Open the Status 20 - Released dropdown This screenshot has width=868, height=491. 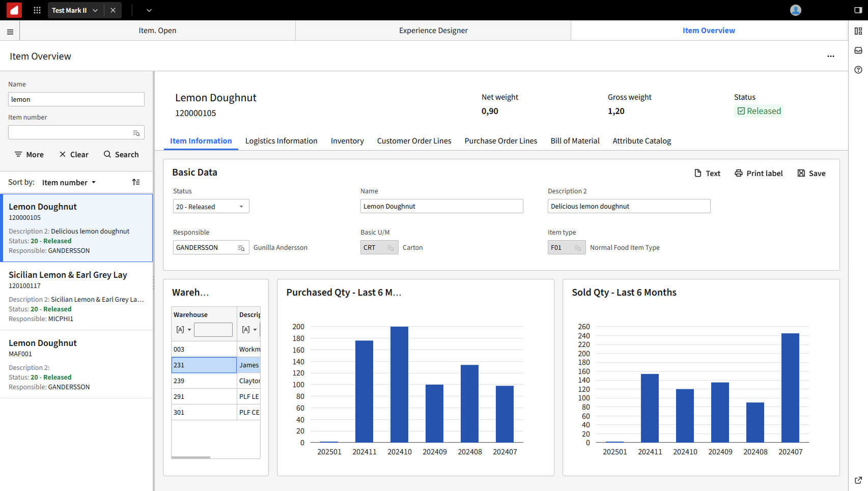click(x=211, y=207)
